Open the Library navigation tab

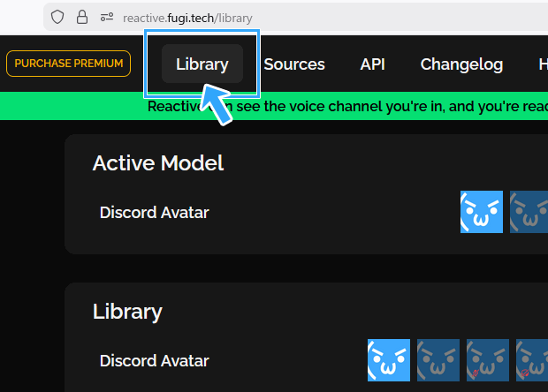pos(202,64)
